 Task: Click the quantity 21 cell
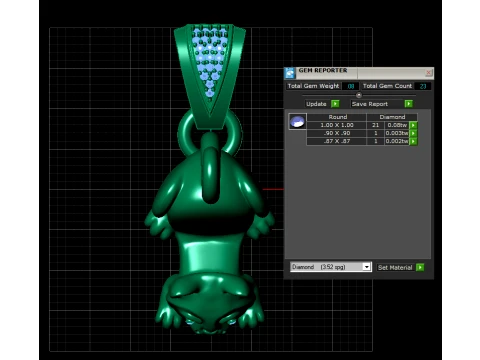[x=375, y=125]
